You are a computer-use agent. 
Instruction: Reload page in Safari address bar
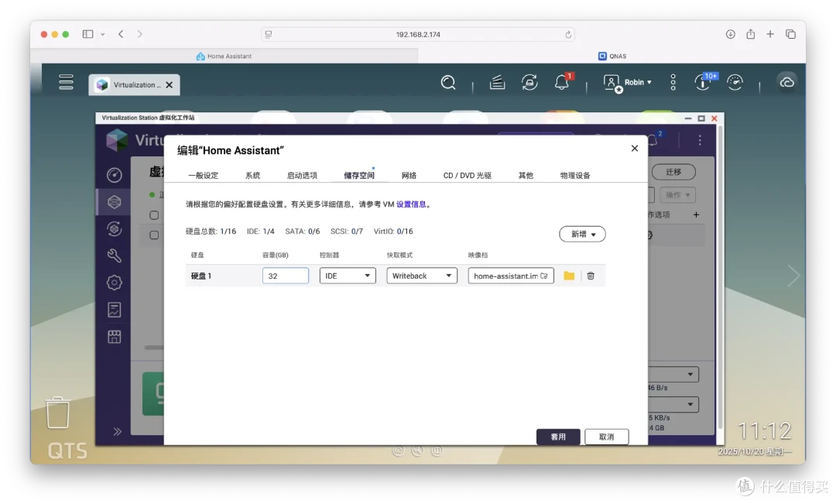click(568, 35)
